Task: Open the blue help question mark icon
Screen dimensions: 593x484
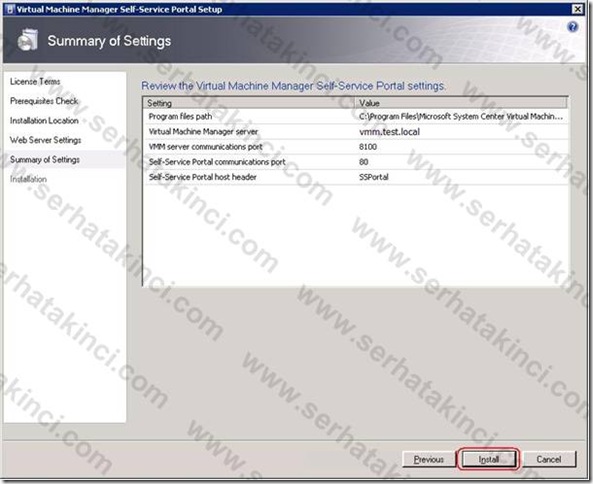Action: point(573,27)
